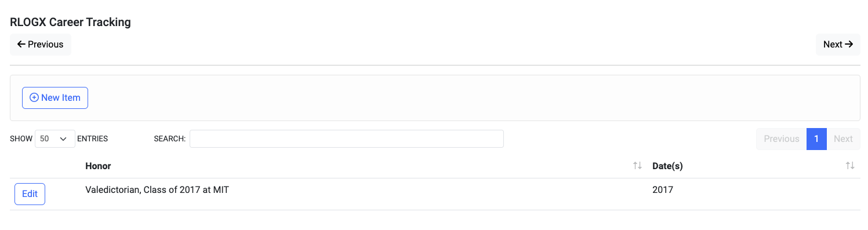Click the Date(s) column header
The height and width of the screenshot is (230, 868).
(x=667, y=166)
